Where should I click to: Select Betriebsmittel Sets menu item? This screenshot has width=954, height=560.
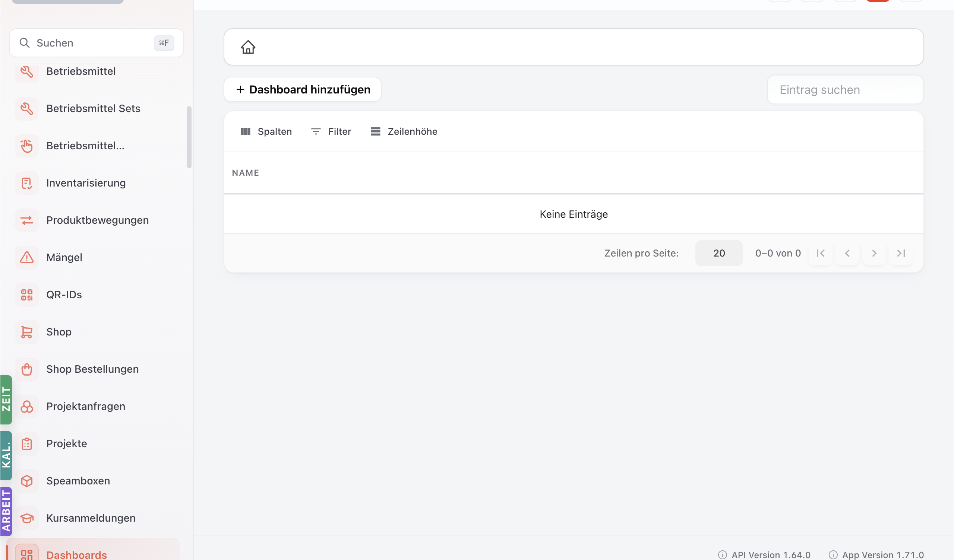[x=93, y=109]
